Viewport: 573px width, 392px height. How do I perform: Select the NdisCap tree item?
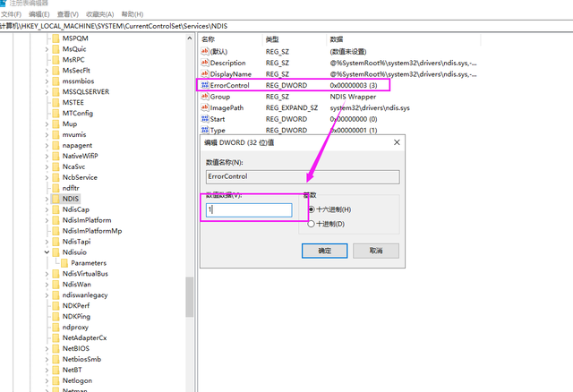tap(75, 209)
